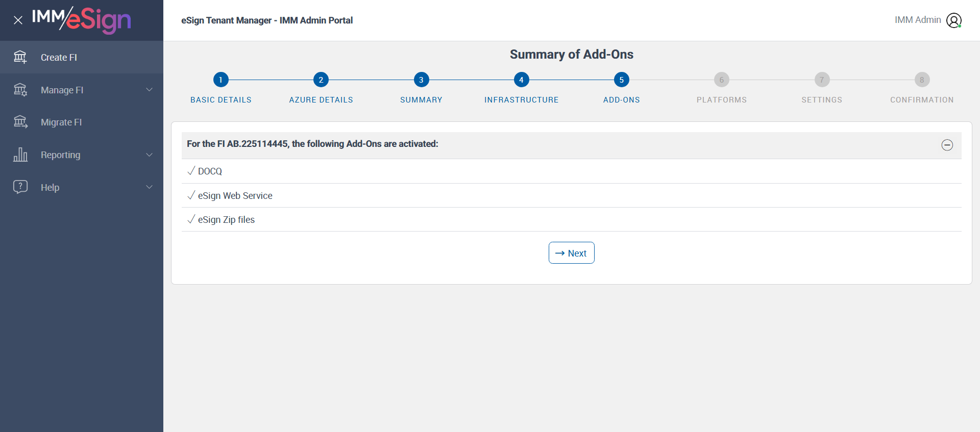The width and height of the screenshot is (980, 432).
Task: Go to step 3 circle
Action: (421, 80)
